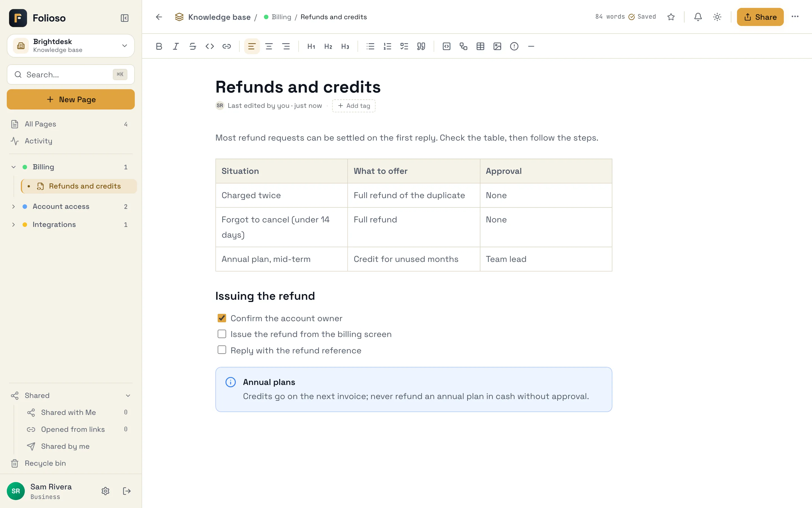Viewport: 812px width, 508px height.
Task: Click the Share button
Action: pyautogui.click(x=760, y=17)
